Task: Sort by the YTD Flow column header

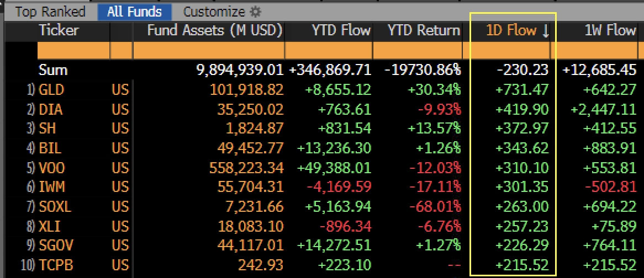Action: [341, 30]
